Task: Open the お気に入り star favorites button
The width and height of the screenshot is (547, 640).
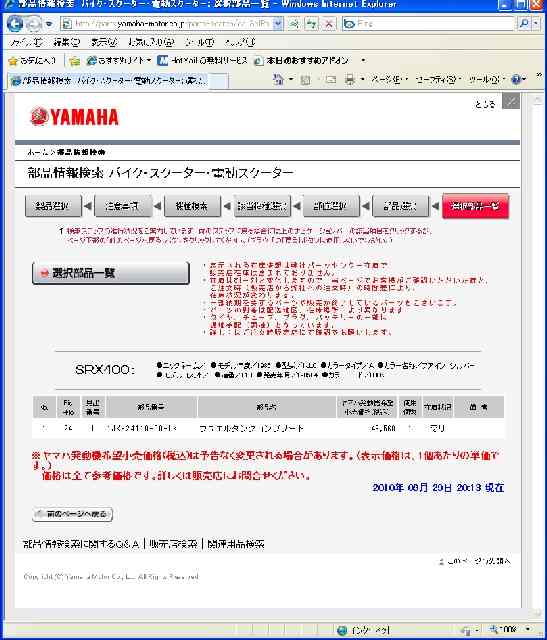Action: pos(32,61)
